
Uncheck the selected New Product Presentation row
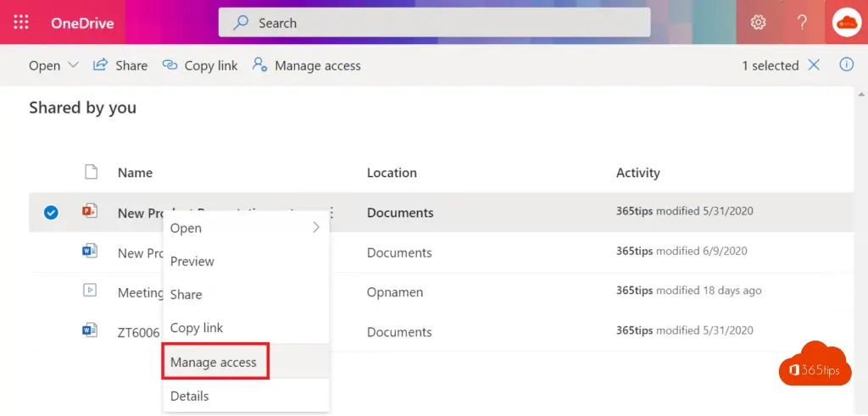[x=51, y=213]
